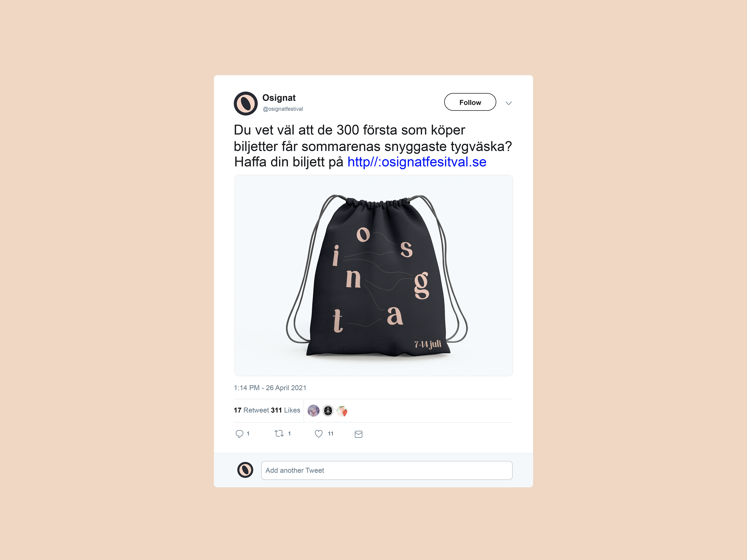Open the black circular liker avatar
Screen dimensions: 747x560
pos(328,410)
